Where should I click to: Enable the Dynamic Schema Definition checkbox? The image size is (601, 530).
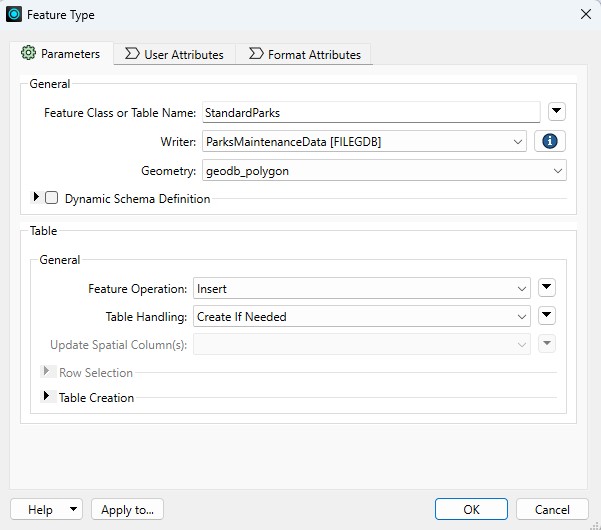click(52, 199)
